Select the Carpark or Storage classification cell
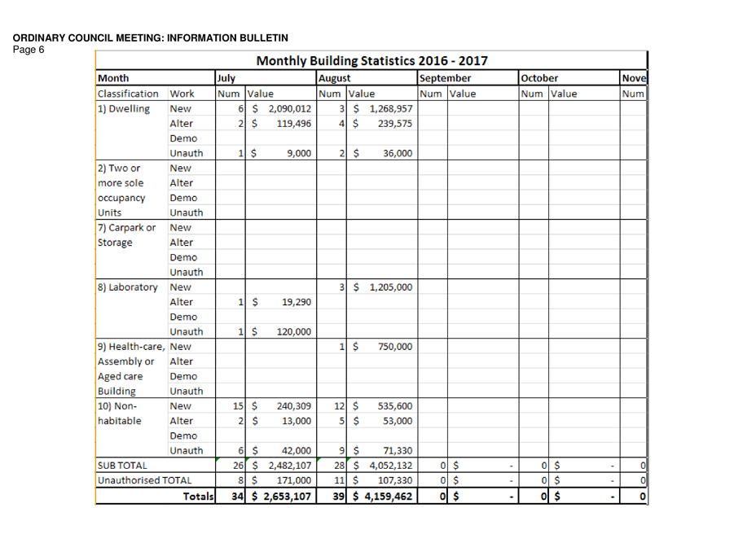 point(130,228)
